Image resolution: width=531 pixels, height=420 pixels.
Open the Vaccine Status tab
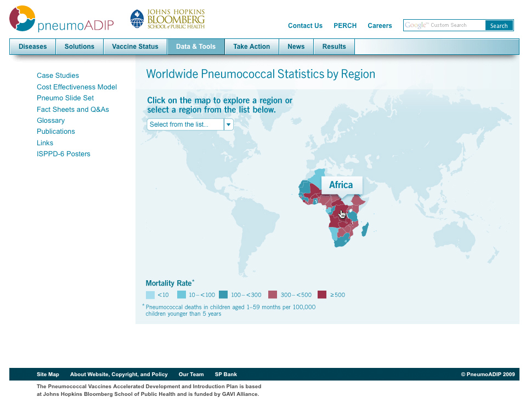(135, 47)
